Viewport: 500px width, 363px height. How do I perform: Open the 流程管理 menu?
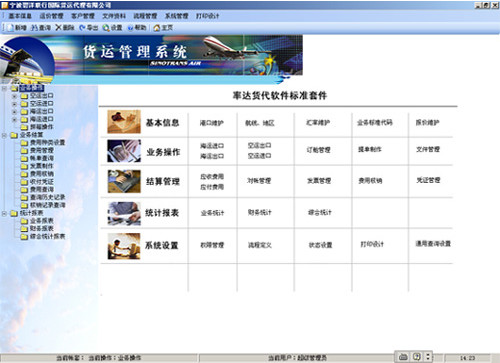[x=145, y=16]
